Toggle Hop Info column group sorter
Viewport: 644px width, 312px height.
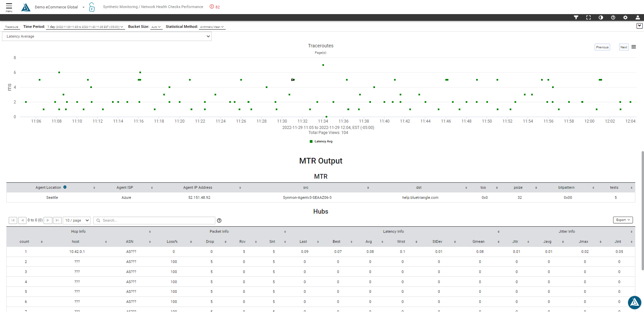pos(150,232)
